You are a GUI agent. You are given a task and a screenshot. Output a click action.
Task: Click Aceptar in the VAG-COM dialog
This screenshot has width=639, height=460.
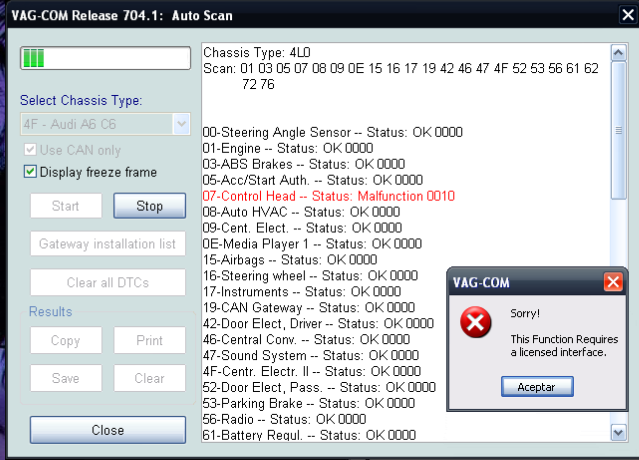coord(537,387)
